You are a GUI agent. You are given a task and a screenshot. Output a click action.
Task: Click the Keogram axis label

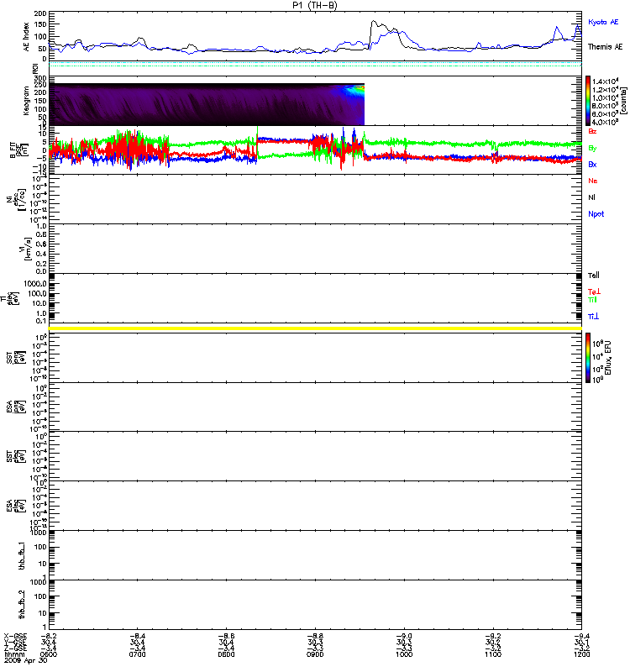(27, 101)
